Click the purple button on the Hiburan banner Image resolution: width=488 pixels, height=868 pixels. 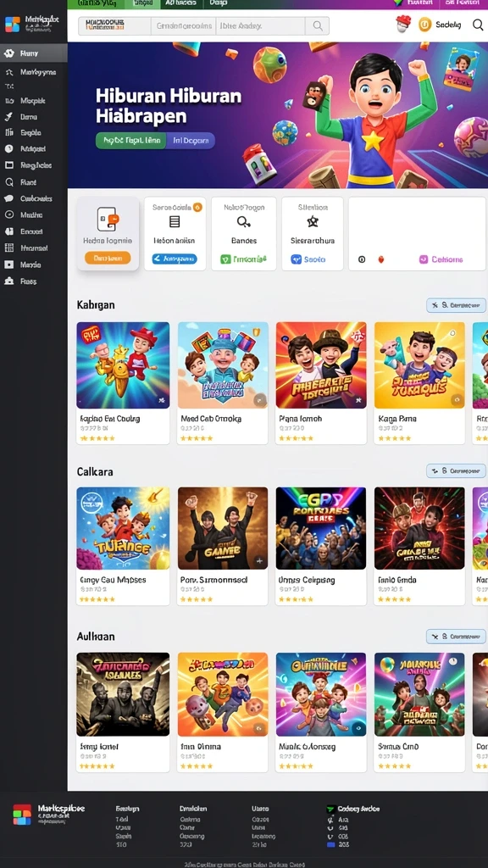point(191,141)
